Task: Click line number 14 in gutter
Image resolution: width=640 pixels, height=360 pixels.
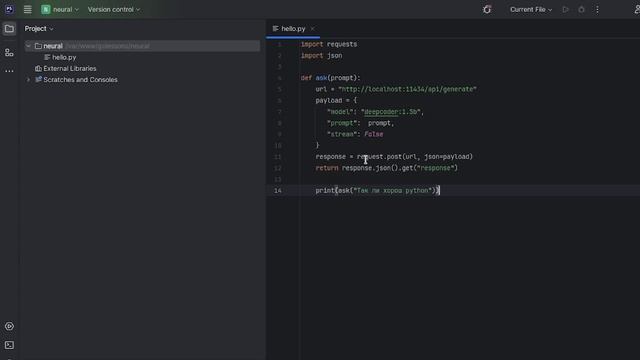Action: 278,190
